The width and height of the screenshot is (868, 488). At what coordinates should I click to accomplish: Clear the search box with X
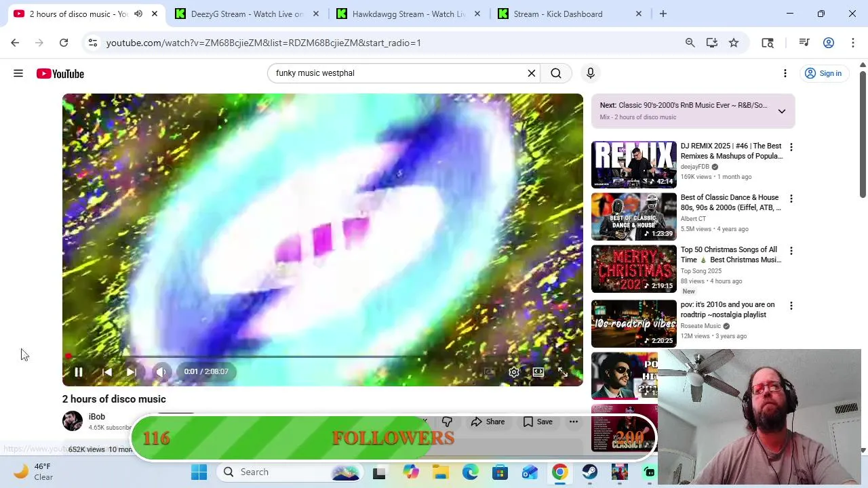click(x=532, y=73)
